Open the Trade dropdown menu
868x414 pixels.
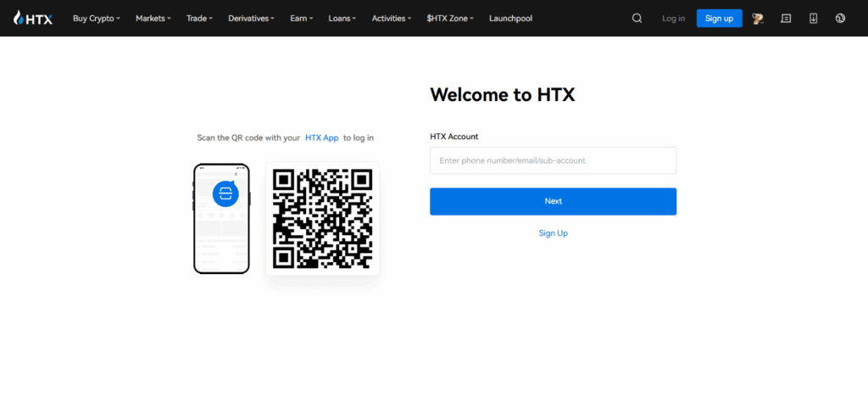(199, 18)
